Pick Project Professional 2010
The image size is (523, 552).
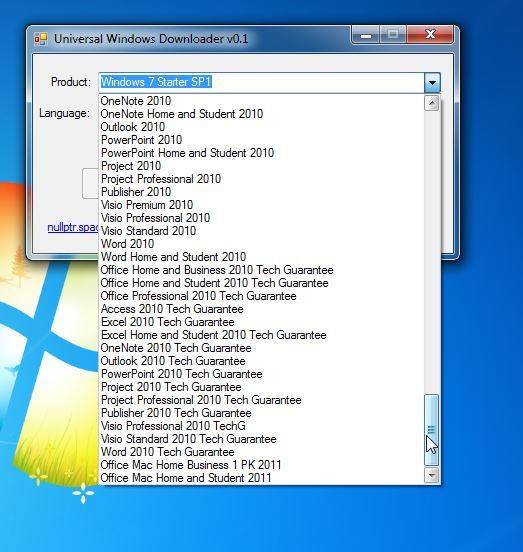262,179
